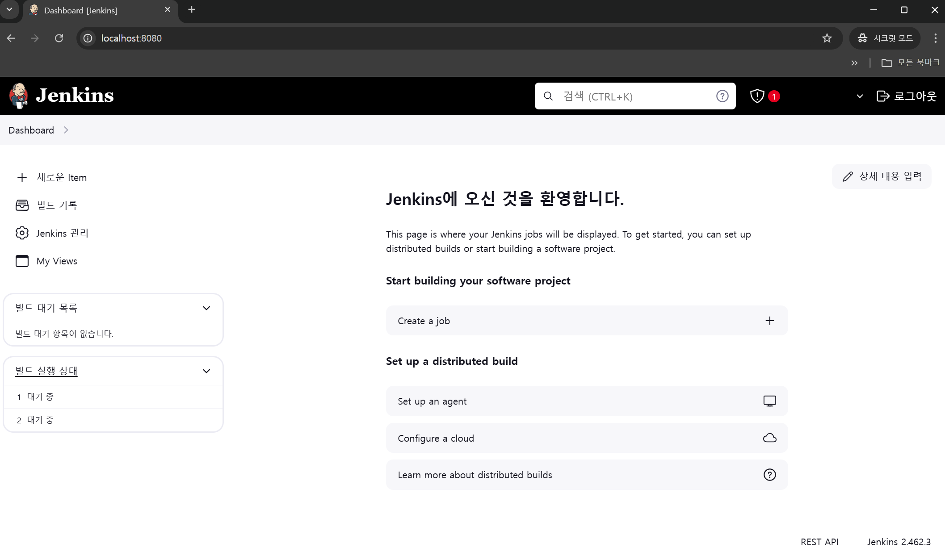Image resolution: width=945 pixels, height=560 pixels.
Task: Open the browser three-dot menu
Action: (x=935, y=38)
